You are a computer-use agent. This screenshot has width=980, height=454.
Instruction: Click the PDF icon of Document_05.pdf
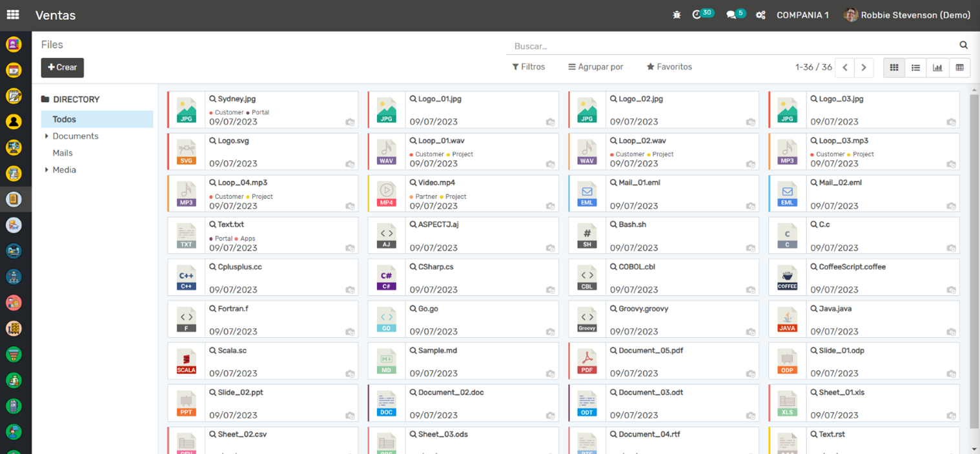(x=587, y=361)
